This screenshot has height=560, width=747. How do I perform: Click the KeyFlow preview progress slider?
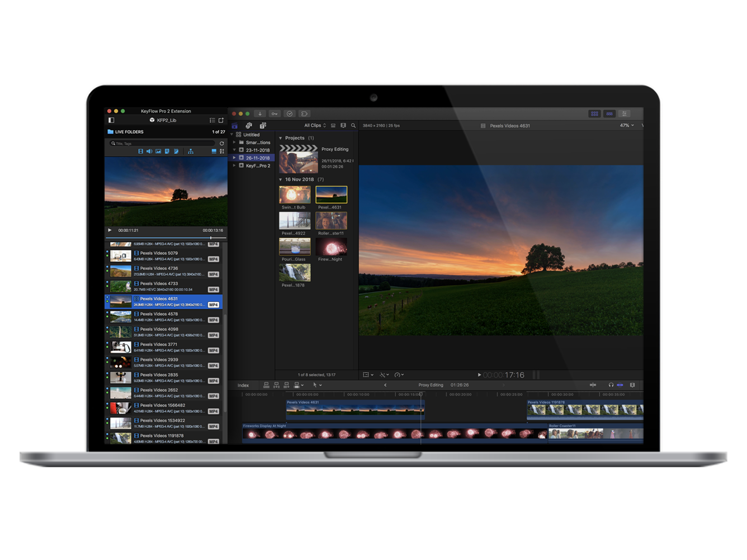166,238
